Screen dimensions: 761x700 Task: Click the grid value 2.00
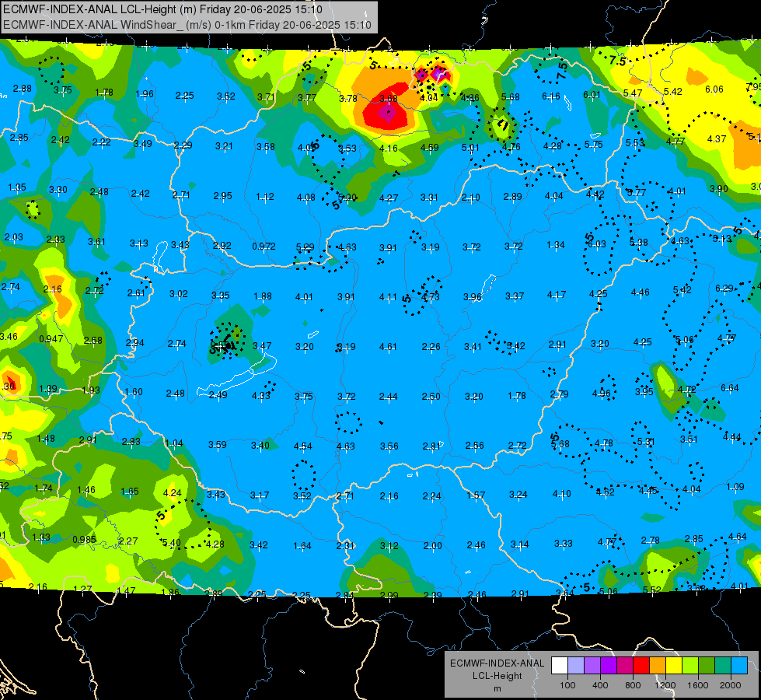[x=432, y=545]
